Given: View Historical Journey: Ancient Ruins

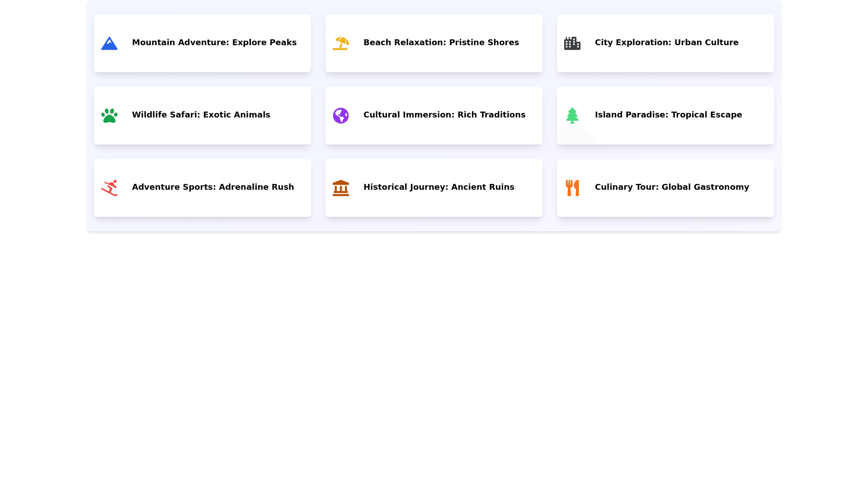Looking at the screenshot, I should [x=439, y=187].
